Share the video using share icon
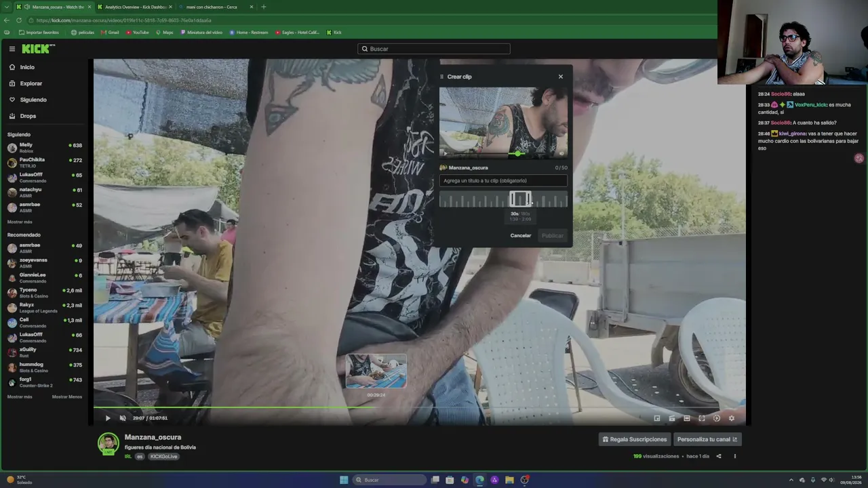Image resolution: width=868 pixels, height=488 pixels. (719, 456)
